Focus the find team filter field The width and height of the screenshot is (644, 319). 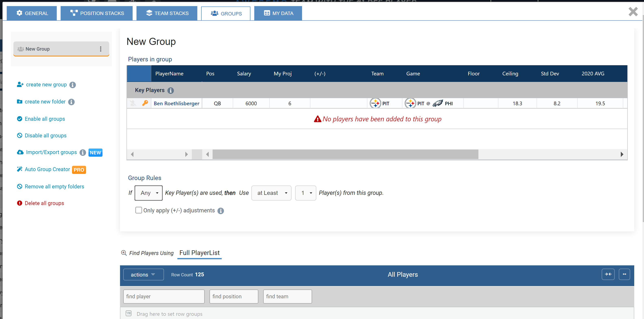[287, 296]
